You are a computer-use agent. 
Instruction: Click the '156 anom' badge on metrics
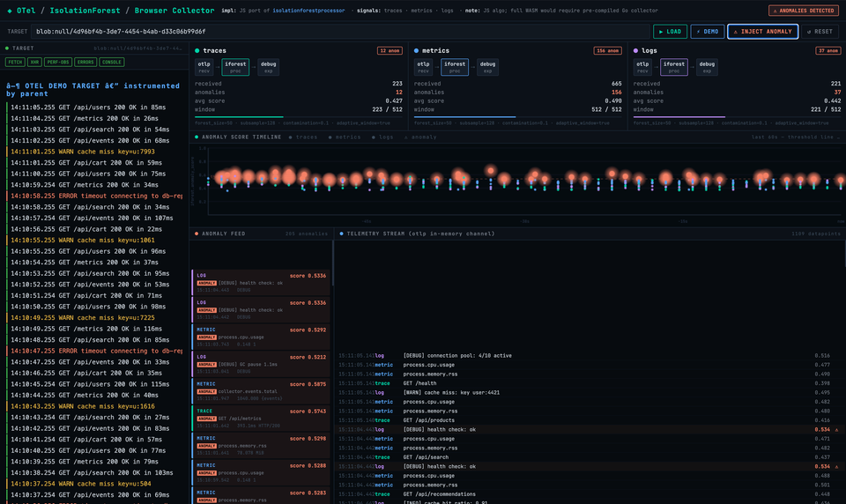(607, 51)
